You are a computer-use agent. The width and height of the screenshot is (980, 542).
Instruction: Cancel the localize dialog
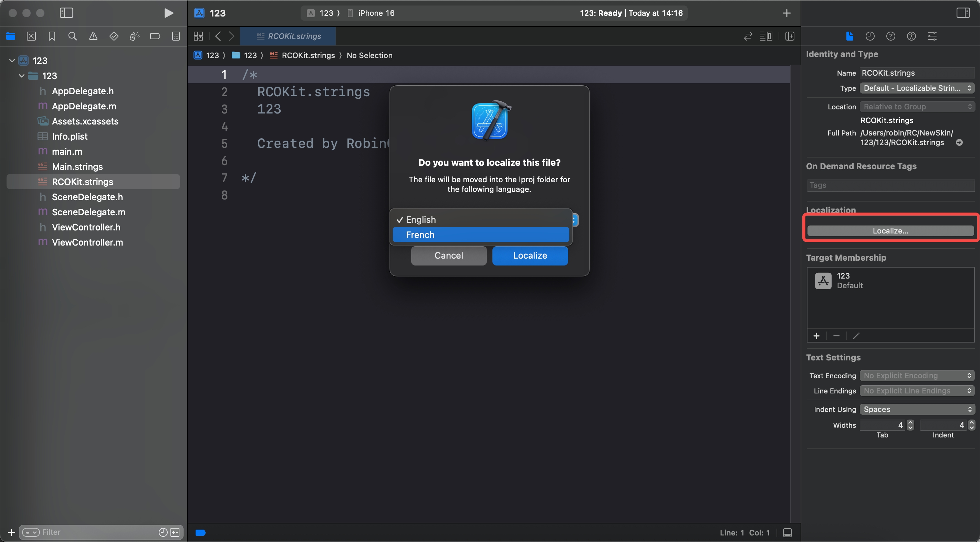[x=449, y=256]
